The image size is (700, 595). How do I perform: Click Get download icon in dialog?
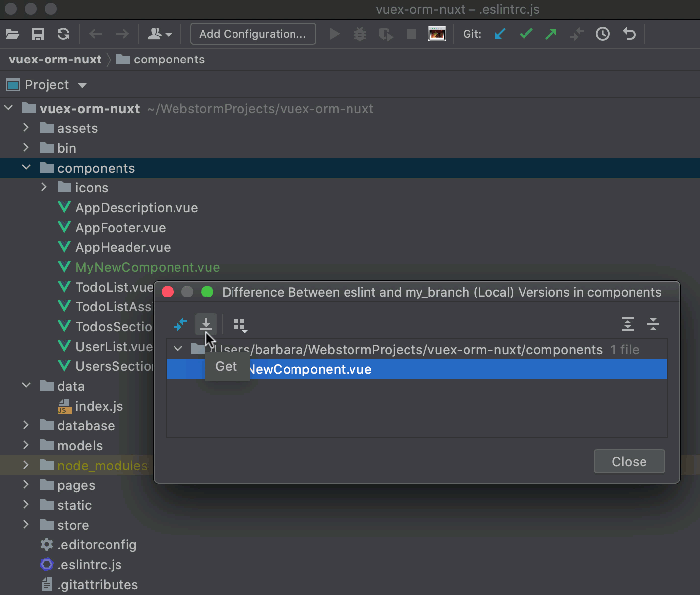(206, 325)
